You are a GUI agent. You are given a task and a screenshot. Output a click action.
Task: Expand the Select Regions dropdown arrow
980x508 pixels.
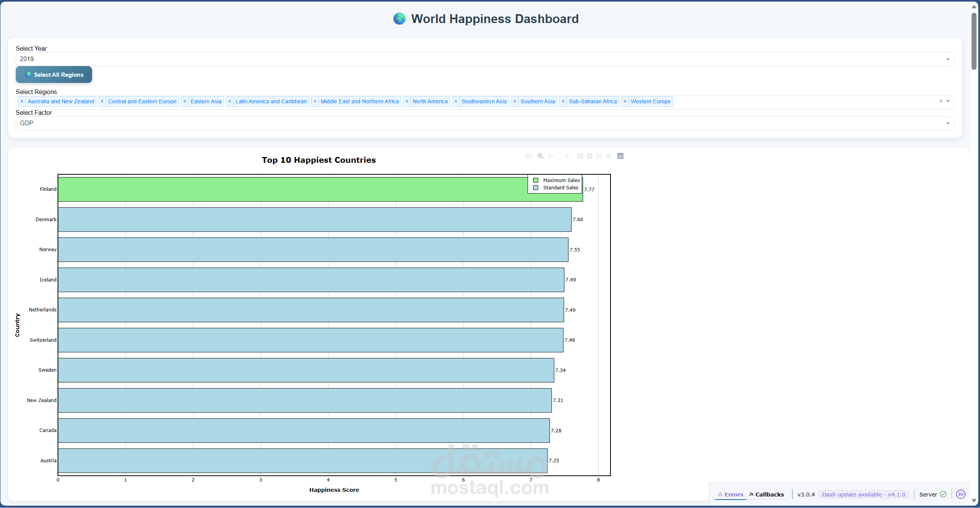[948, 101]
